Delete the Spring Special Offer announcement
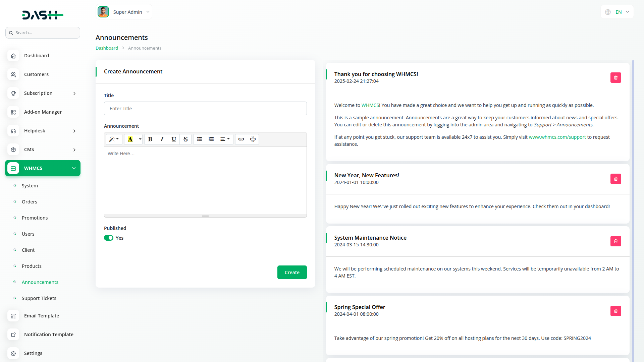The height and width of the screenshot is (362, 644). coord(615,311)
